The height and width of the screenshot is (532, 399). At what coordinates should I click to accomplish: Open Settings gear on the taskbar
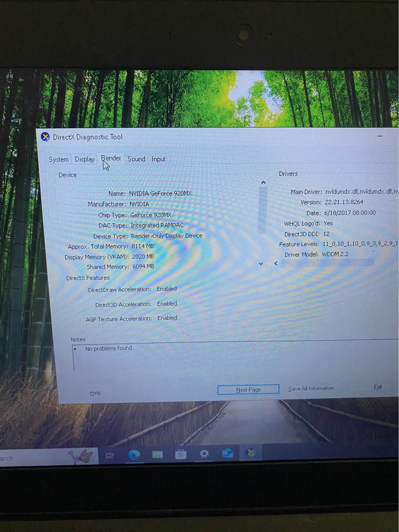[204, 453]
